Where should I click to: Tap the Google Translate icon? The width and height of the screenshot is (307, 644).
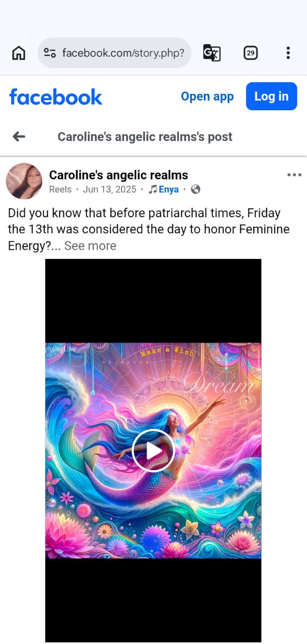pyautogui.click(x=212, y=53)
